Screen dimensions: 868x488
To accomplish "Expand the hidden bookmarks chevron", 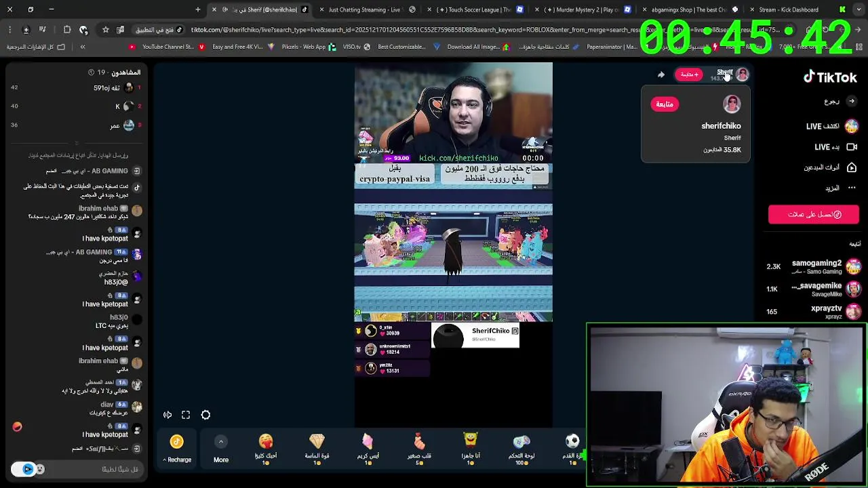I will coord(83,47).
